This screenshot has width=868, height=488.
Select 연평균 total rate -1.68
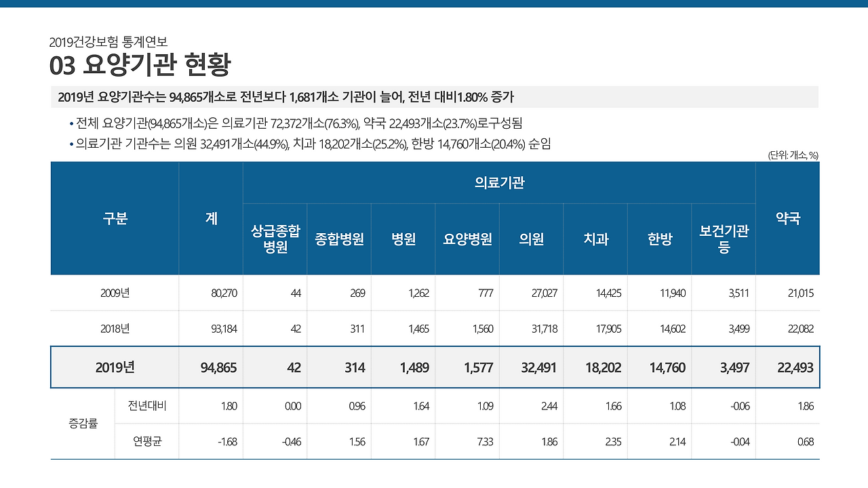[x=227, y=442]
